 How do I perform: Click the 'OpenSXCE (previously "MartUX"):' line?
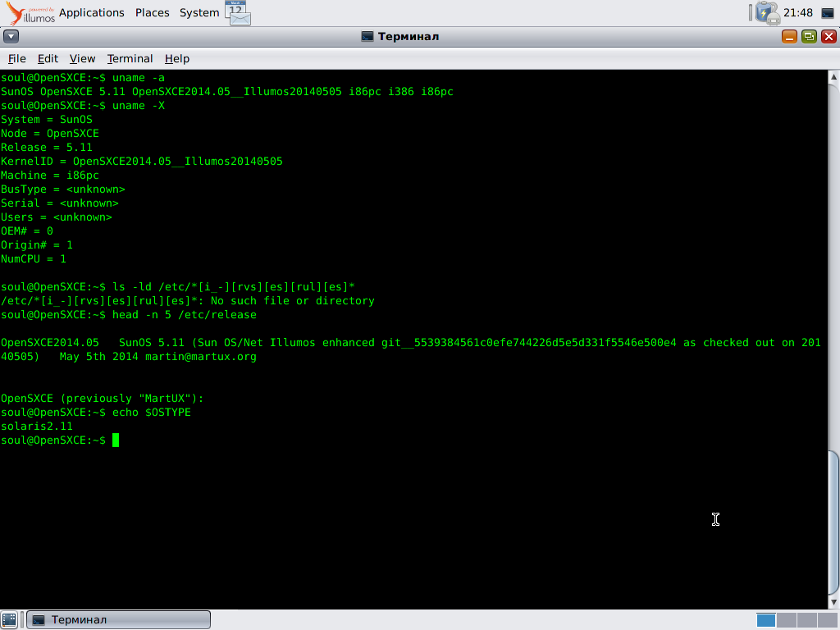[x=103, y=398]
